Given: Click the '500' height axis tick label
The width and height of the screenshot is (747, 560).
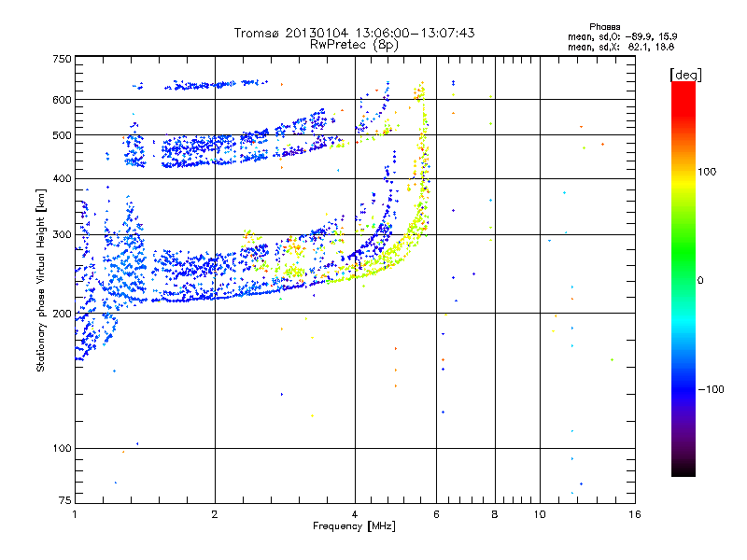Looking at the screenshot, I should tap(62, 135).
